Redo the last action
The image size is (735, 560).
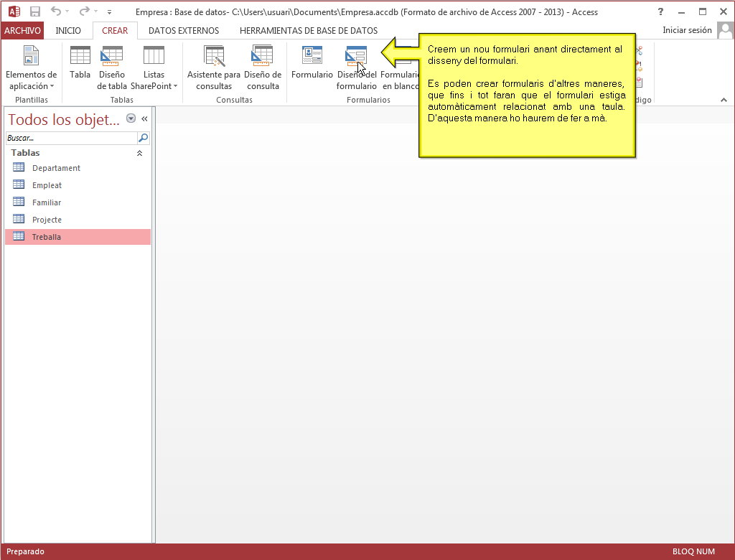(x=85, y=11)
